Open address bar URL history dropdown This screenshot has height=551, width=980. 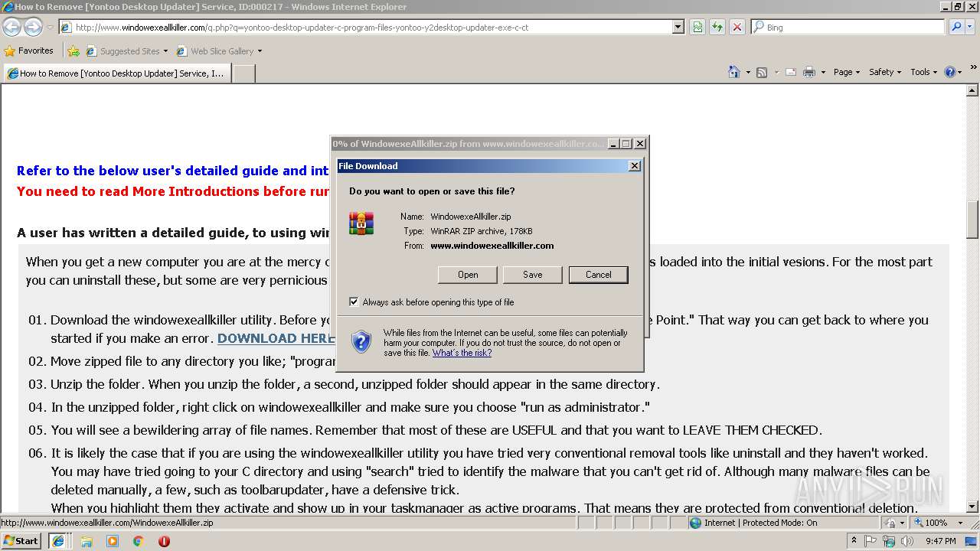pyautogui.click(x=678, y=27)
